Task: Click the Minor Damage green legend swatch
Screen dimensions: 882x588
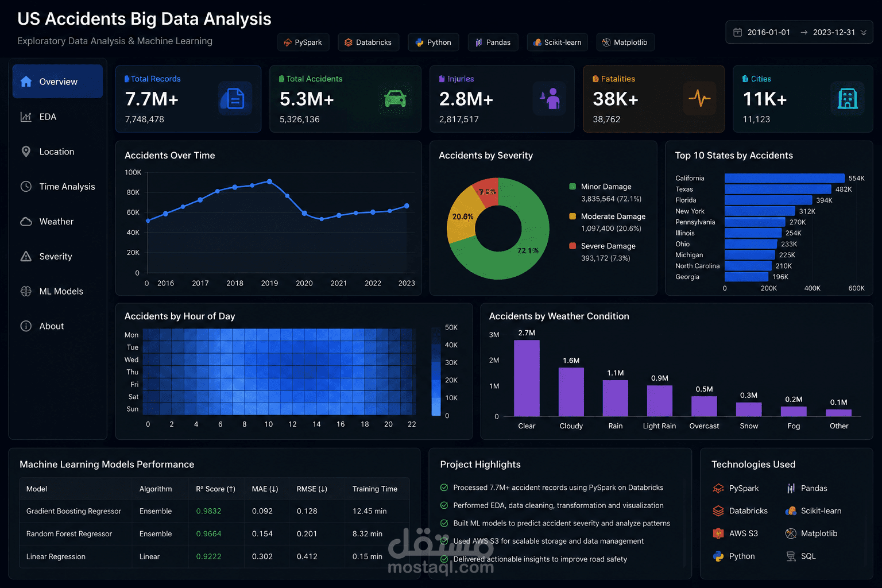Action: coord(572,187)
